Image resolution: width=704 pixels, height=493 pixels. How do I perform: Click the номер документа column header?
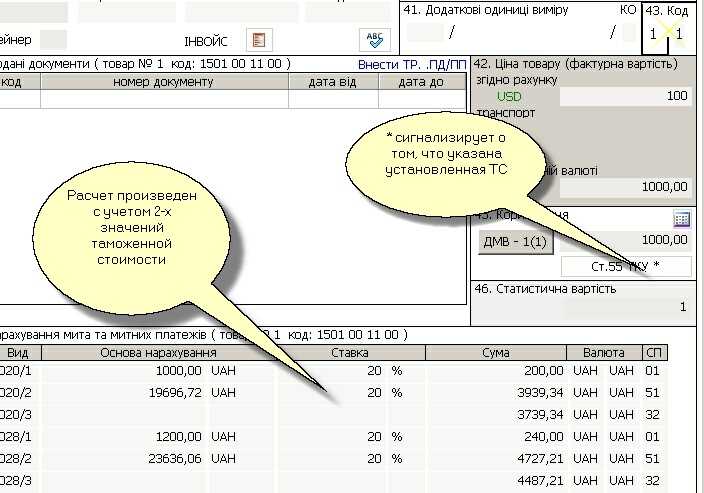tap(164, 82)
